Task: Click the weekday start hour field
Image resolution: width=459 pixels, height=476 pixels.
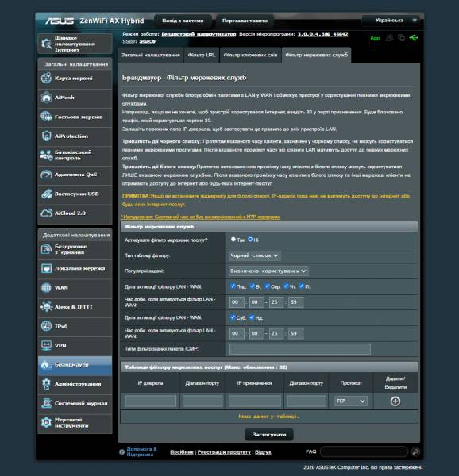Action: click(x=237, y=302)
